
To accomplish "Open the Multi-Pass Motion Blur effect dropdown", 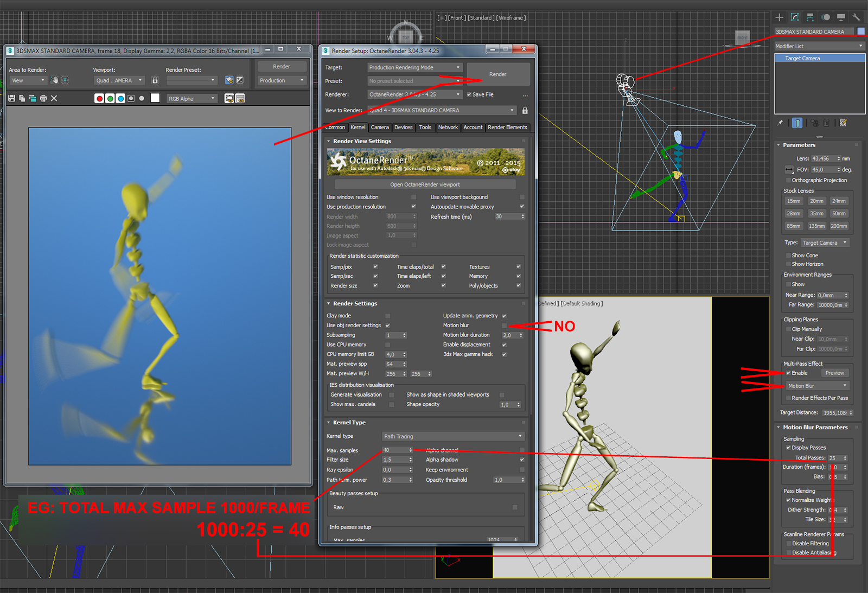I will point(818,386).
